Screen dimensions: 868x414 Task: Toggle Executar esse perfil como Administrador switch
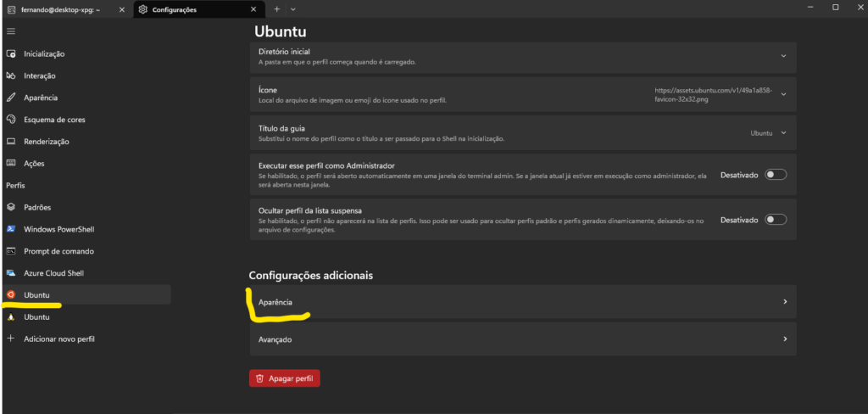click(x=775, y=175)
